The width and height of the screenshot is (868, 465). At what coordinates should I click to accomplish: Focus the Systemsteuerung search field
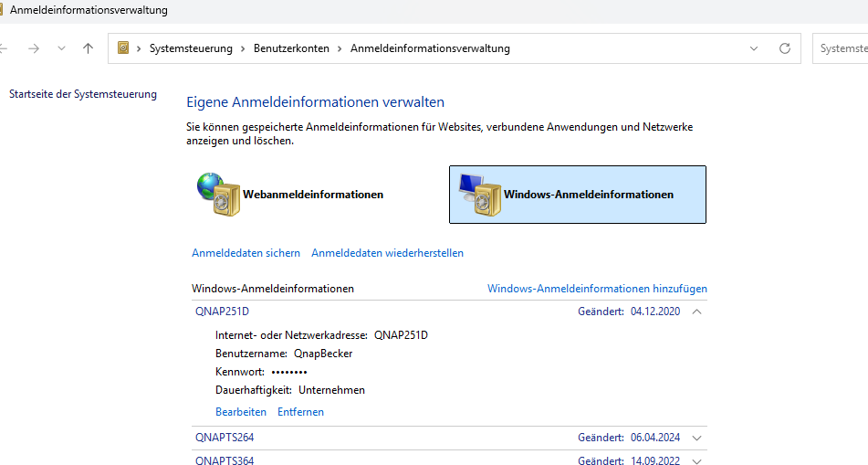point(841,48)
